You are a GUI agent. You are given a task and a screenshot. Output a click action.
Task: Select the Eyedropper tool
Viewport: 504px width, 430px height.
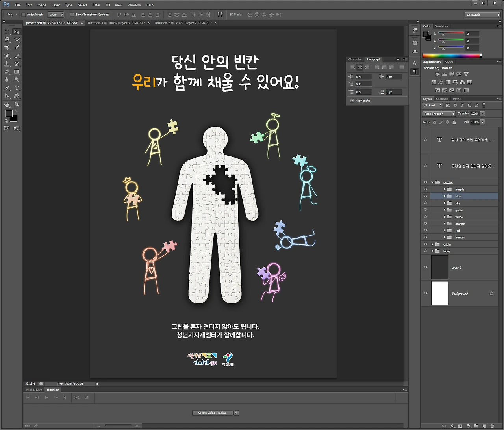[17, 48]
